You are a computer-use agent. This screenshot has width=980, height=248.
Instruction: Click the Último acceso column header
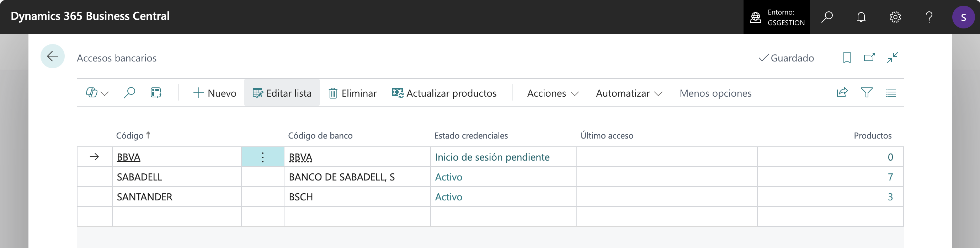[607, 135]
